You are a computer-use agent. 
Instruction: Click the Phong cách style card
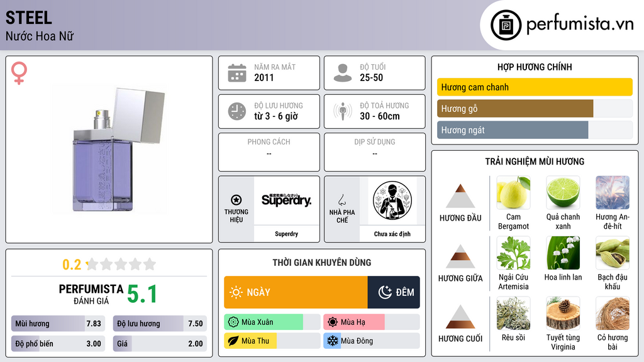[269, 152]
